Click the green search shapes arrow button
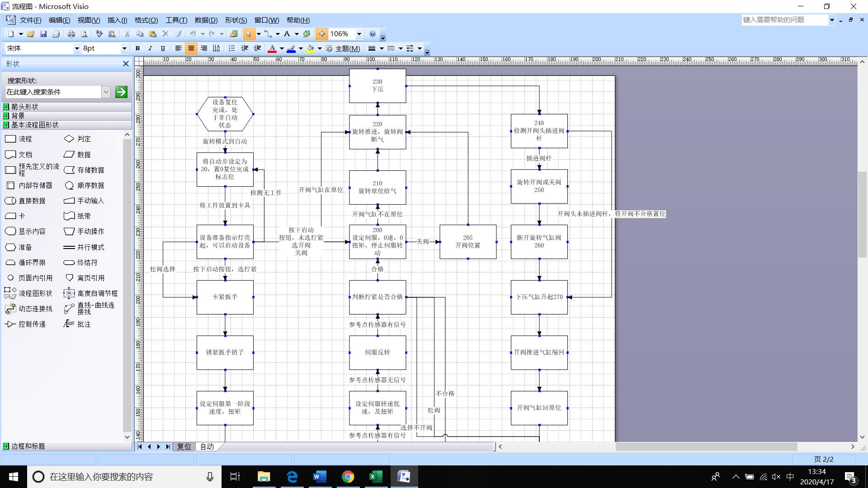The image size is (868, 488). 121,92
